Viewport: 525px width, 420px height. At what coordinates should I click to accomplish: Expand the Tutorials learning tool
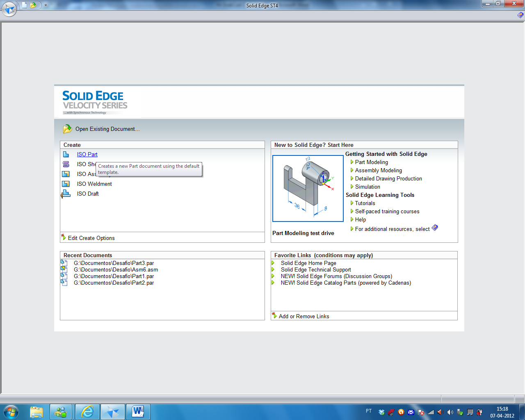tap(365, 203)
